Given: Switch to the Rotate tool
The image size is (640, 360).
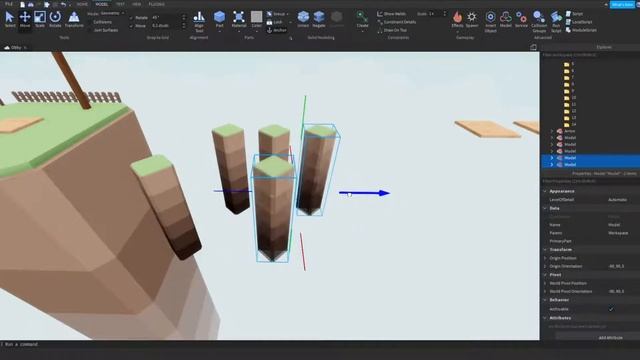Looking at the screenshot, I should tap(55, 19).
